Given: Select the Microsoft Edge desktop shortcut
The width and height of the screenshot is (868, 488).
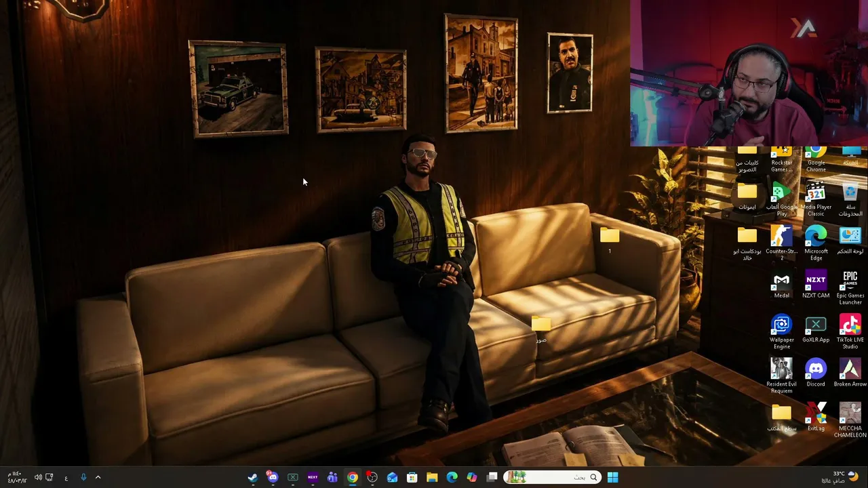Looking at the screenshot, I should 816,243.
